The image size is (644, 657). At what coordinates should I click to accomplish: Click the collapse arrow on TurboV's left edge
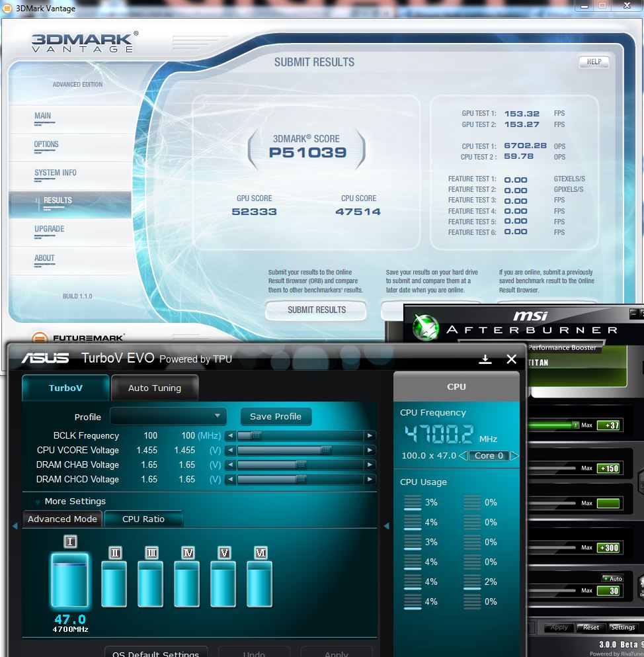15,526
